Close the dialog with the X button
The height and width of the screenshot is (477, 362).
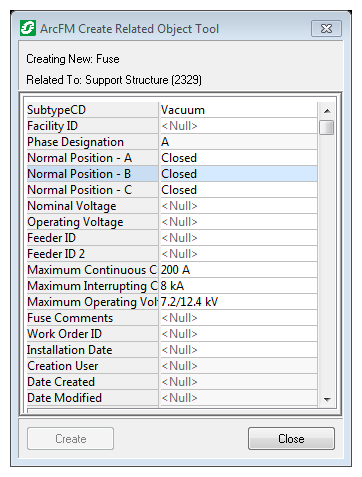tap(326, 29)
